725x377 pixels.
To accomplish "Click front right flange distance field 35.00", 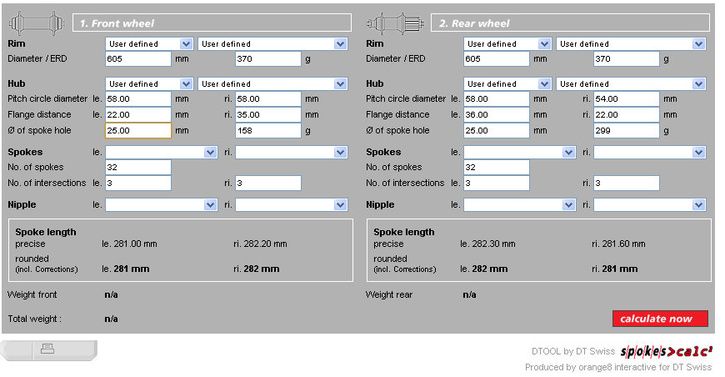I will click(268, 115).
